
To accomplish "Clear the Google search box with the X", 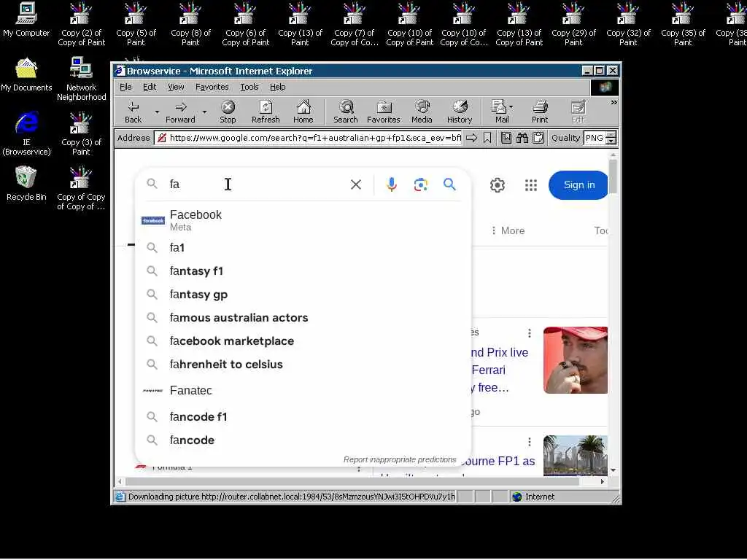I will pos(356,184).
